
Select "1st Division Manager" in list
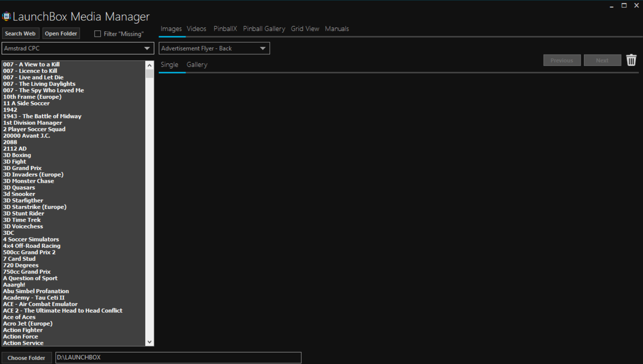coord(33,123)
